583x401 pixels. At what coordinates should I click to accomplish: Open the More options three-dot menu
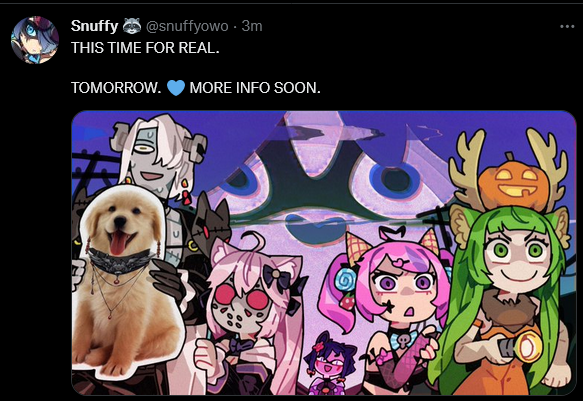pos(567,26)
